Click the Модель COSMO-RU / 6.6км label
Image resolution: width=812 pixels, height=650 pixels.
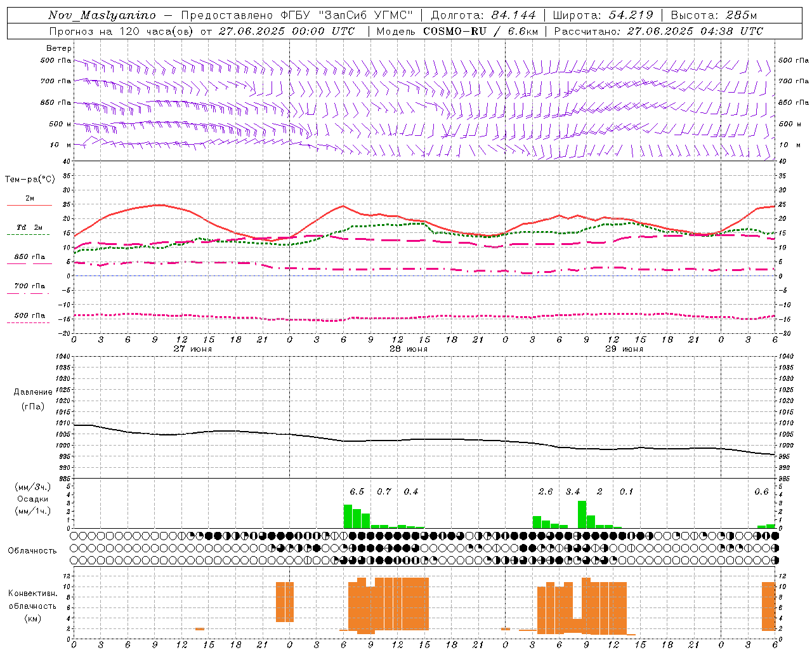tap(457, 31)
